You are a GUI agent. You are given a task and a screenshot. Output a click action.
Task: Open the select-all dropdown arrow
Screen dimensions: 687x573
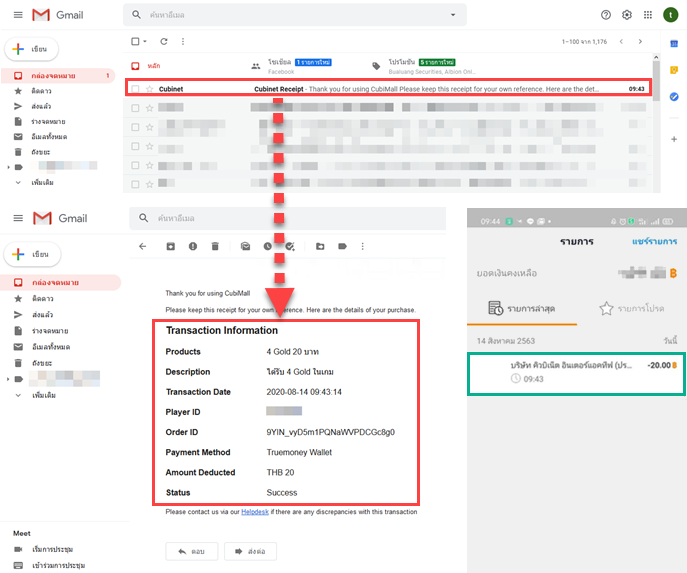[145, 41]
